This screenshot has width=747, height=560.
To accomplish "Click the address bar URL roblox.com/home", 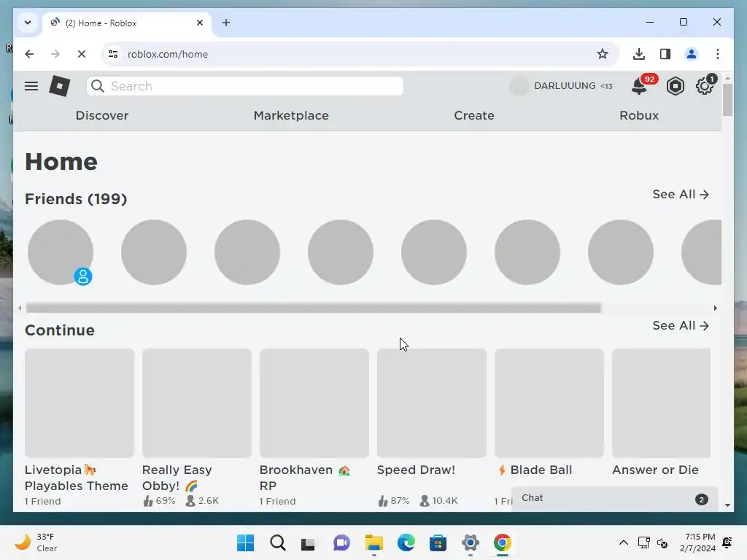I will (x=168, y=54).
